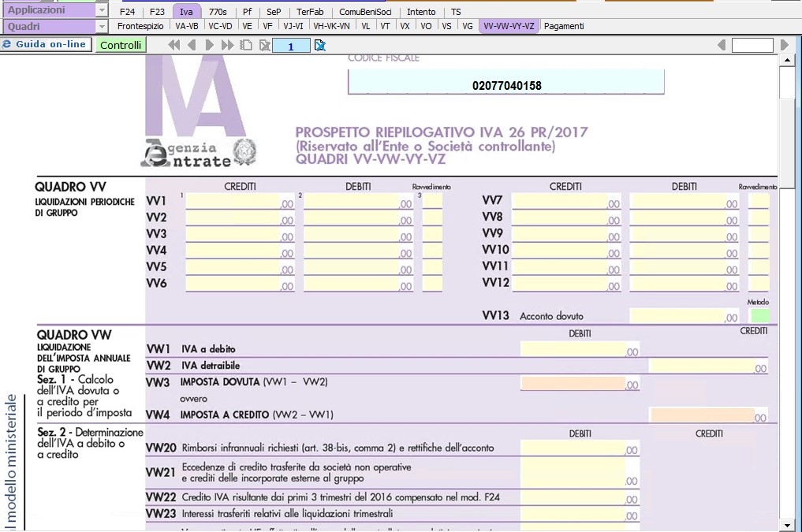
Task: Select the VV-VW-VY-VZ quadro tab
Action: point(509,26)
